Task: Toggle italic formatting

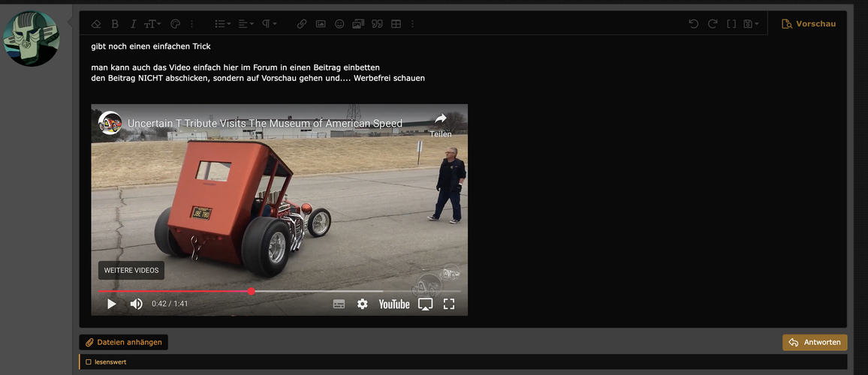Action: point(133,24)
